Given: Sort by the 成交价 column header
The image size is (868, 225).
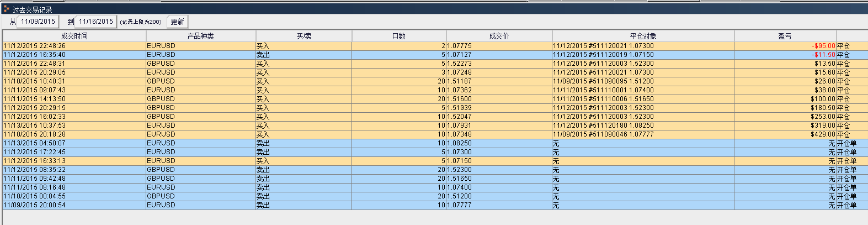Looking at the screenshot, I should click(x=499, y=36).
